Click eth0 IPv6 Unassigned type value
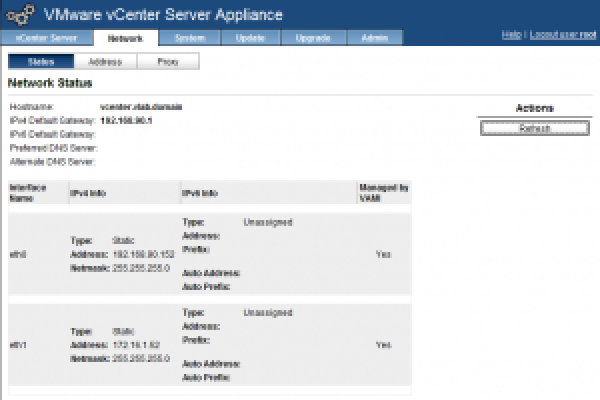The width and height of the screenshot is (600, 400). (268, 222)
